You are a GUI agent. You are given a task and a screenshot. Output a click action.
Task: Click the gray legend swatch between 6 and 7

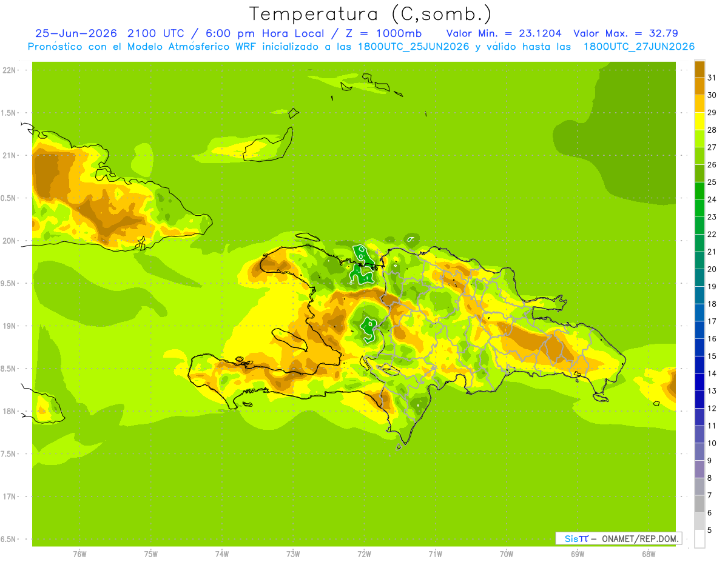point(699,504)
